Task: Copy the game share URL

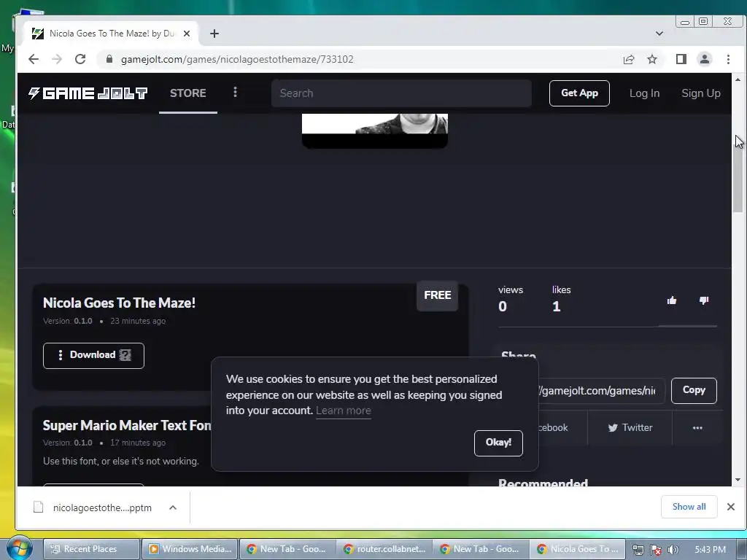Action: point(694,391)
